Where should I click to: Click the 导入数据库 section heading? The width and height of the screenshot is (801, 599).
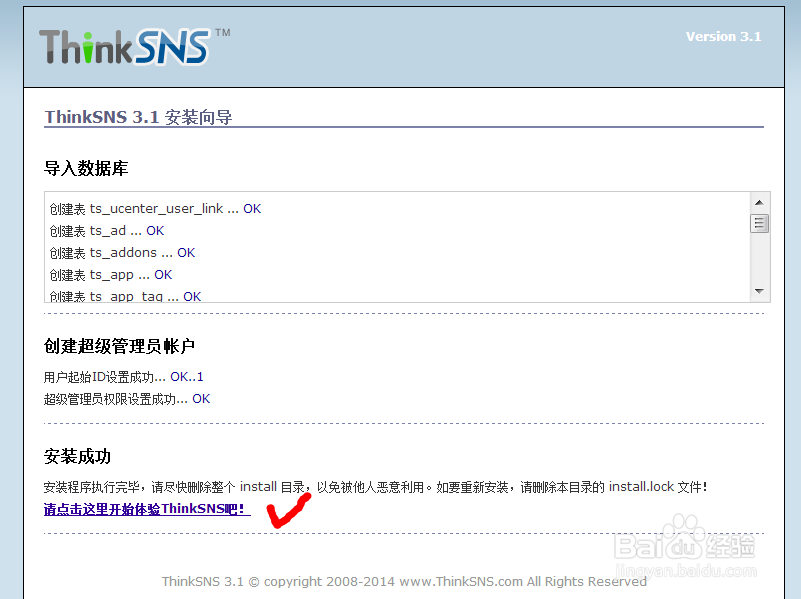85,168
